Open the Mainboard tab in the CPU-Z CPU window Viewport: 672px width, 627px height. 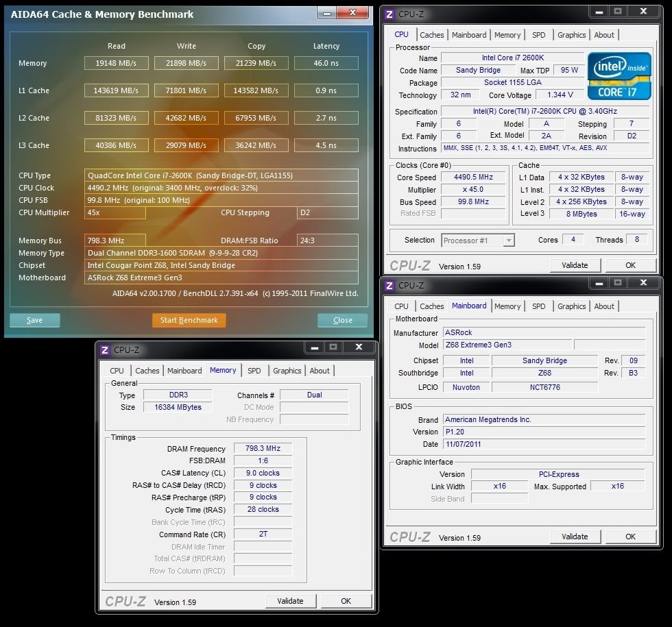[469, 35]
